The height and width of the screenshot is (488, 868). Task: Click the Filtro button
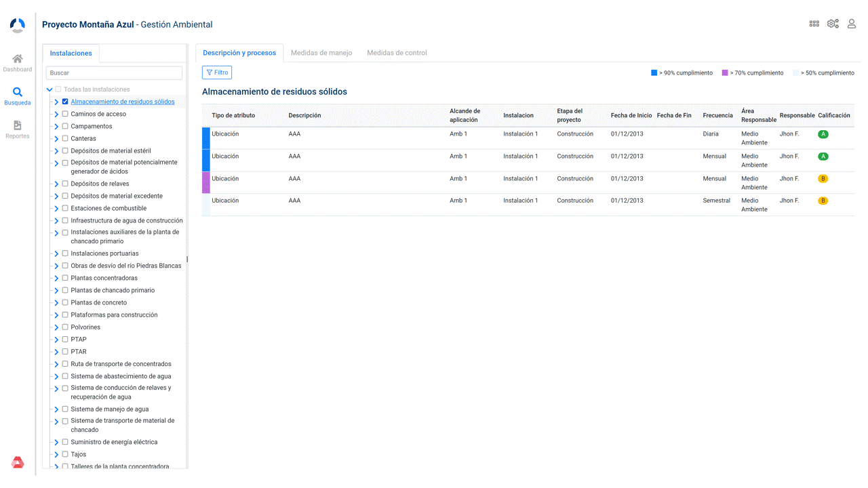217,73
